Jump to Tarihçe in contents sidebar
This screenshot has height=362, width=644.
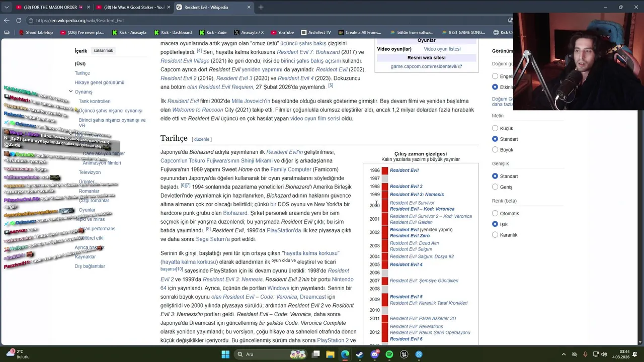[x=82, y=73]
